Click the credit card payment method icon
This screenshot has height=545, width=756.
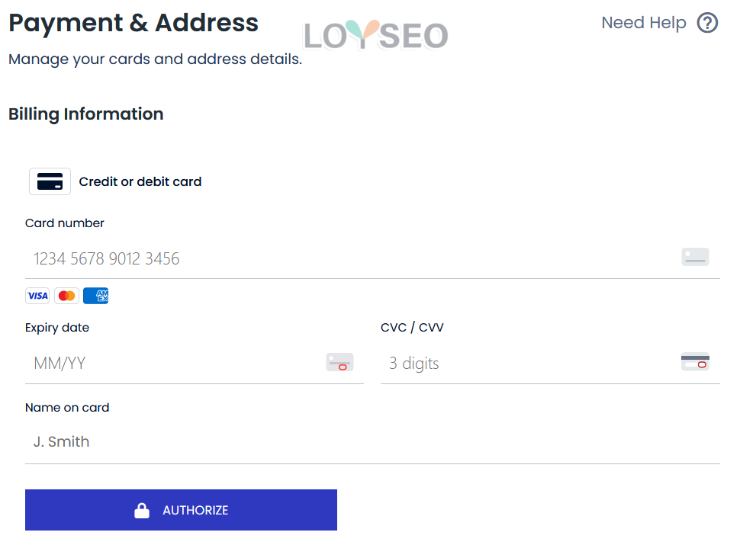click(x=50, y=181)
